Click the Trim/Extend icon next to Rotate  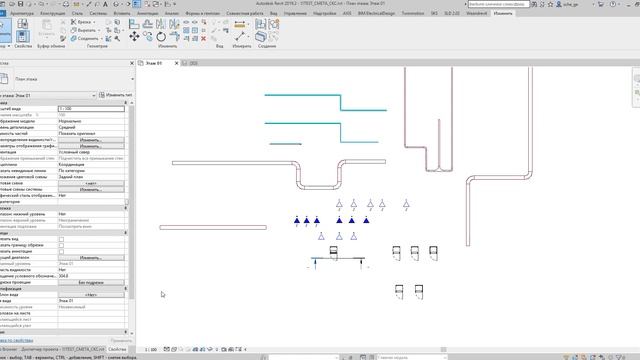click(174, 37)
